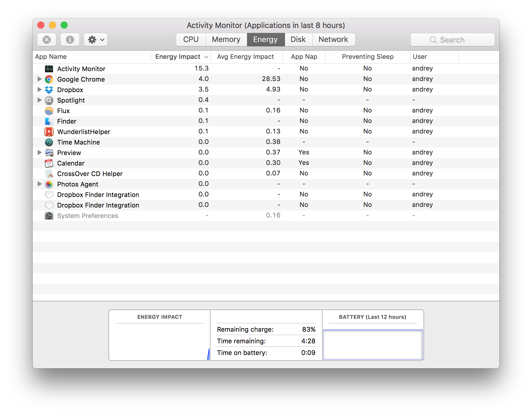
Task: Click the Search field
Action: tap(452, 40)
